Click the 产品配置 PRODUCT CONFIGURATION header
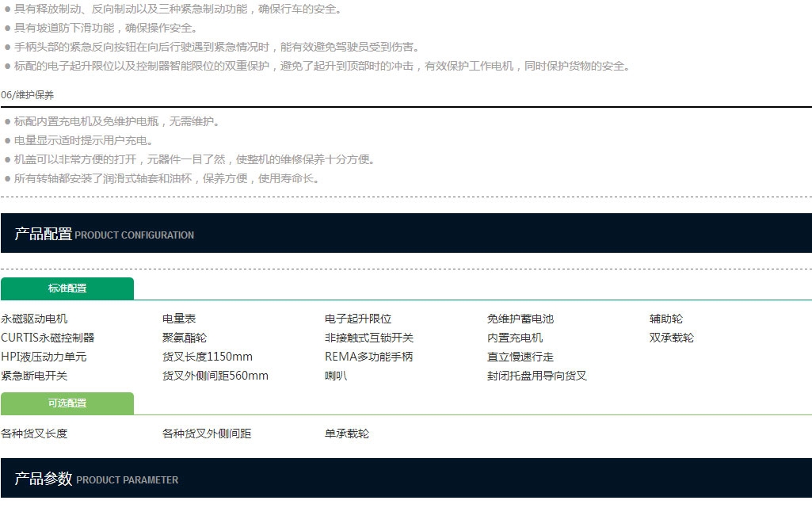This screenshot has width=812, height=508. coord(406,233)
